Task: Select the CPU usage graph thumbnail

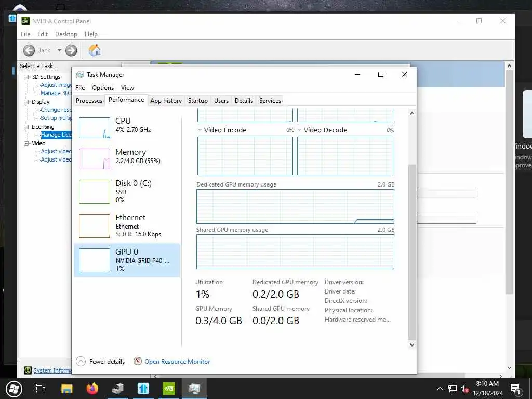Action: tap(95, 128)
